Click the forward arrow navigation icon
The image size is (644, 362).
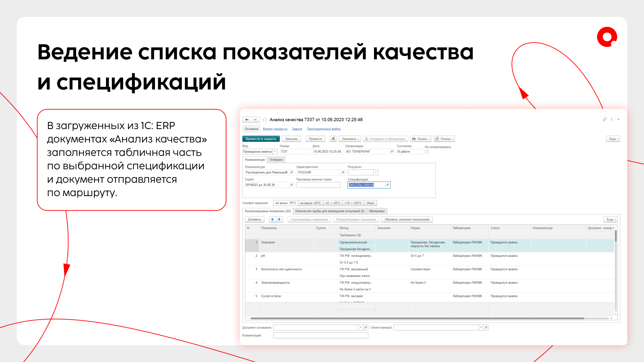(x=255, y=120)
